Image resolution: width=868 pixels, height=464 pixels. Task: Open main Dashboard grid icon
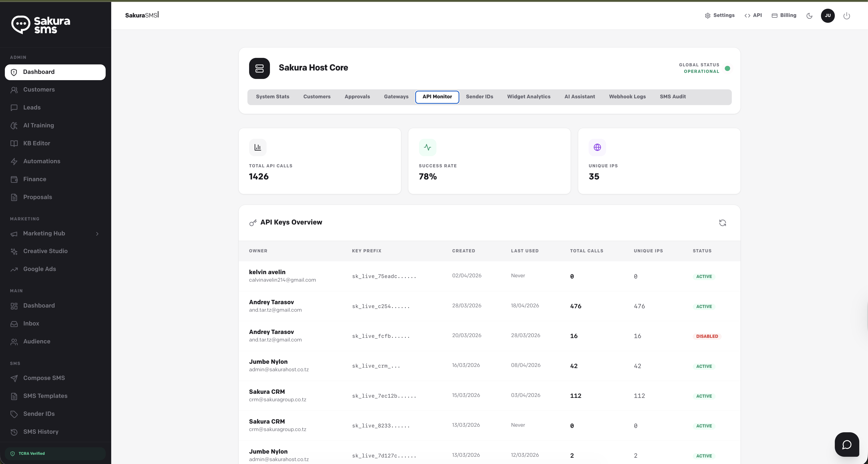14,306
